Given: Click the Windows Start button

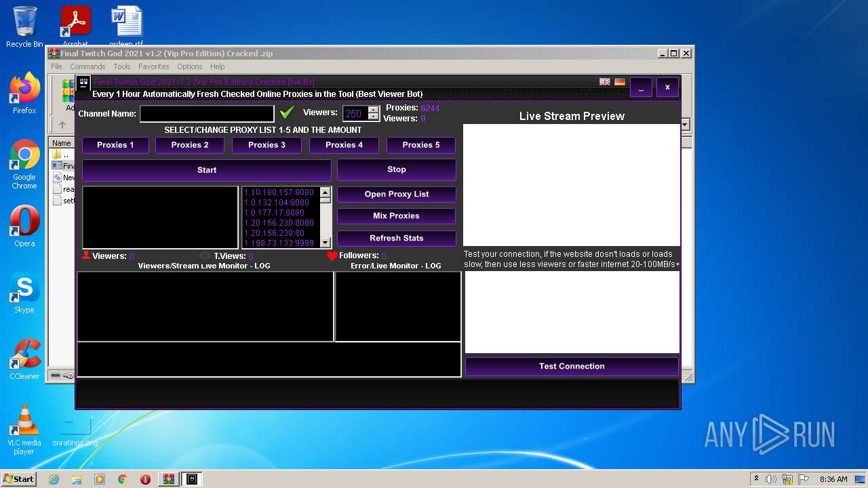Looking at the screenshot, I should [x=18, y=479].
